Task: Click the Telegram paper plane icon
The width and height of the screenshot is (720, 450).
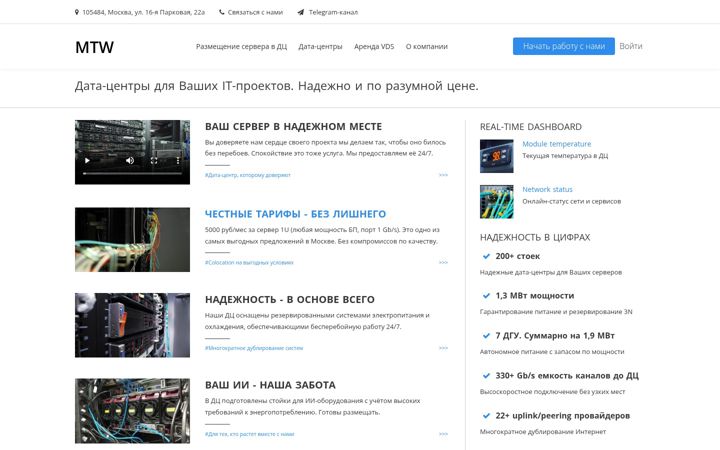Action: pyautogui.click(x=300, y=12)
